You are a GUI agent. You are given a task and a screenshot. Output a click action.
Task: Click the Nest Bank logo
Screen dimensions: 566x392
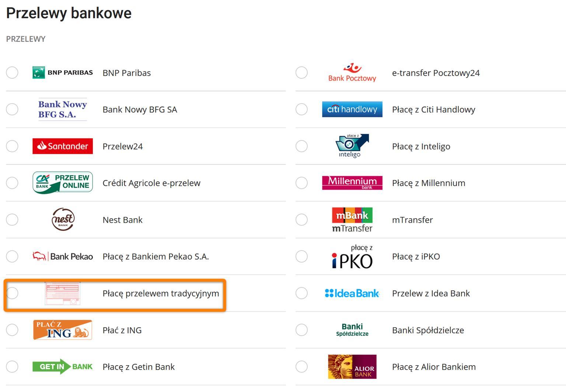63,219
